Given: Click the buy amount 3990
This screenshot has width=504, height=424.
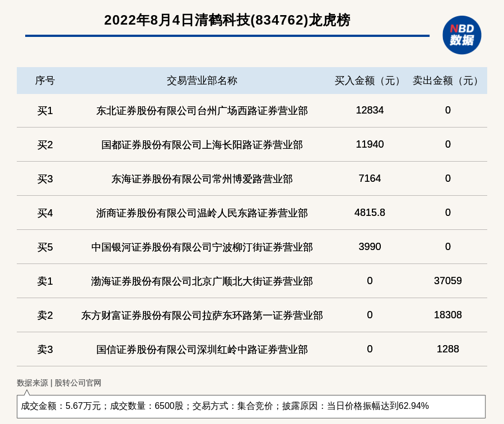Looking at the screenshot, I should pos(370,247).
